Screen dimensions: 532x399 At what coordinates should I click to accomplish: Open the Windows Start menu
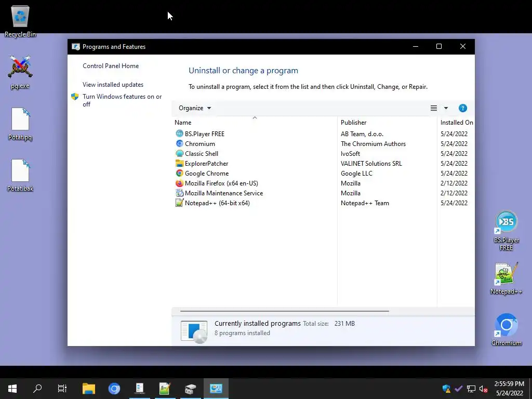coord(12,389)
